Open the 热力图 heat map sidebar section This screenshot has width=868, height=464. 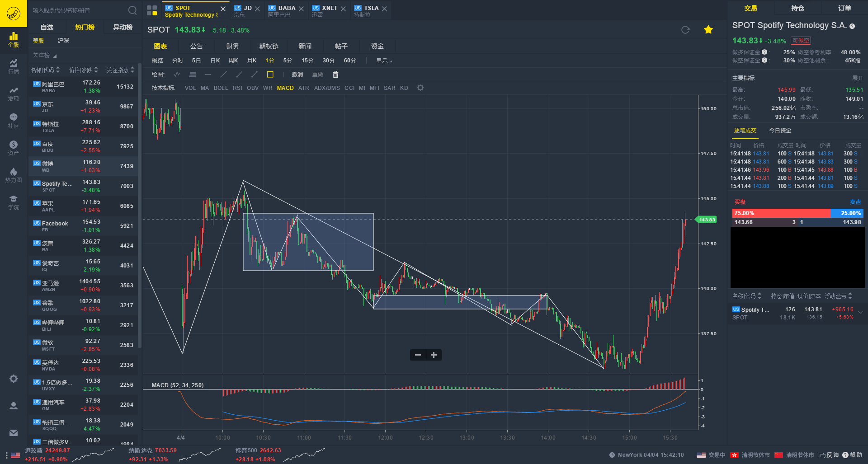14,175
